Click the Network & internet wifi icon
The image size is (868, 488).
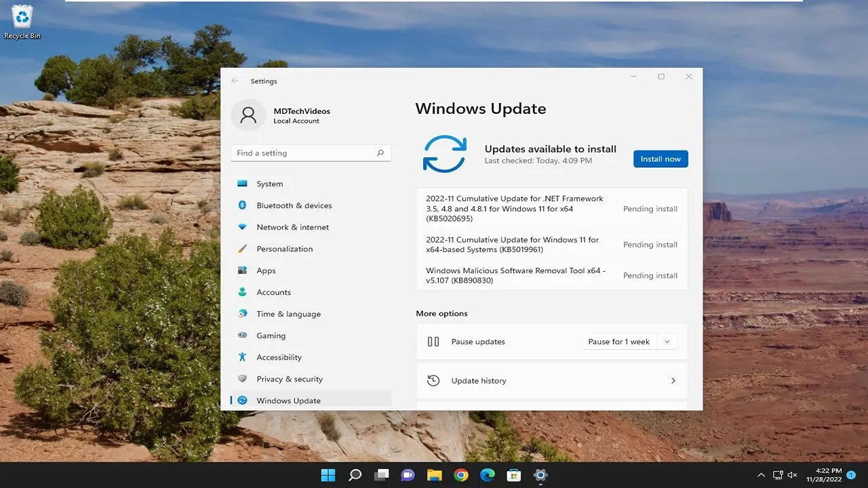(242, 227)
